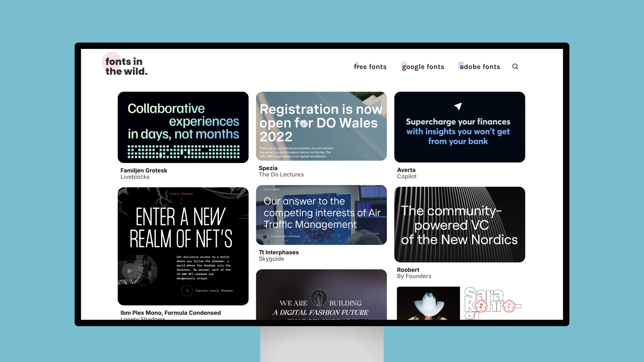Click the explore Lonely Shadows arrow button
This screenshot has height=362, width=644.
(186, 290)
